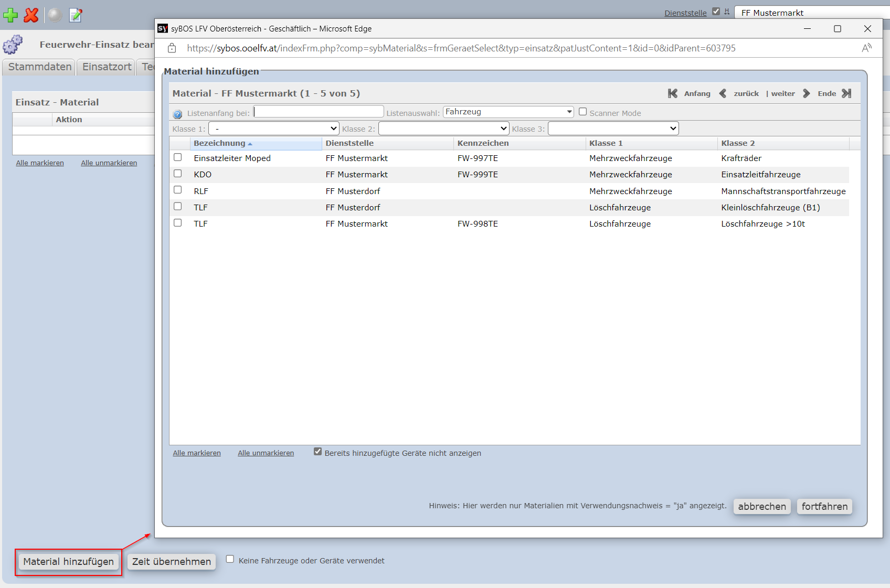890x588 pixels.
Task: Click the Aktion column header
Action: coord(69,120)
